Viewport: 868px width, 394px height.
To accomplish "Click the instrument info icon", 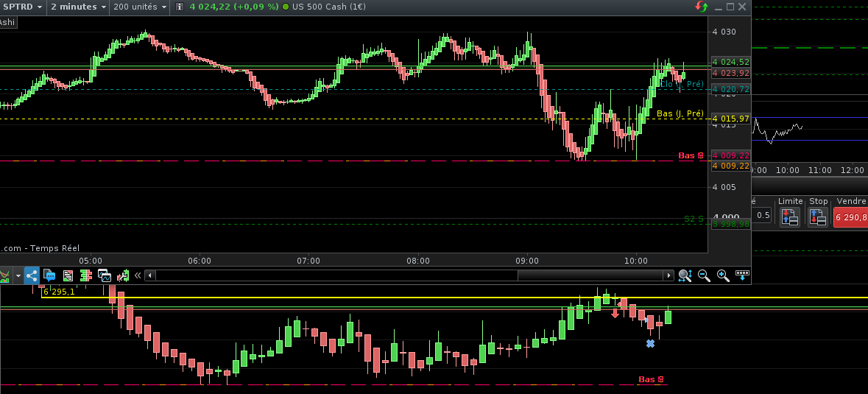I will pos(180,7).
